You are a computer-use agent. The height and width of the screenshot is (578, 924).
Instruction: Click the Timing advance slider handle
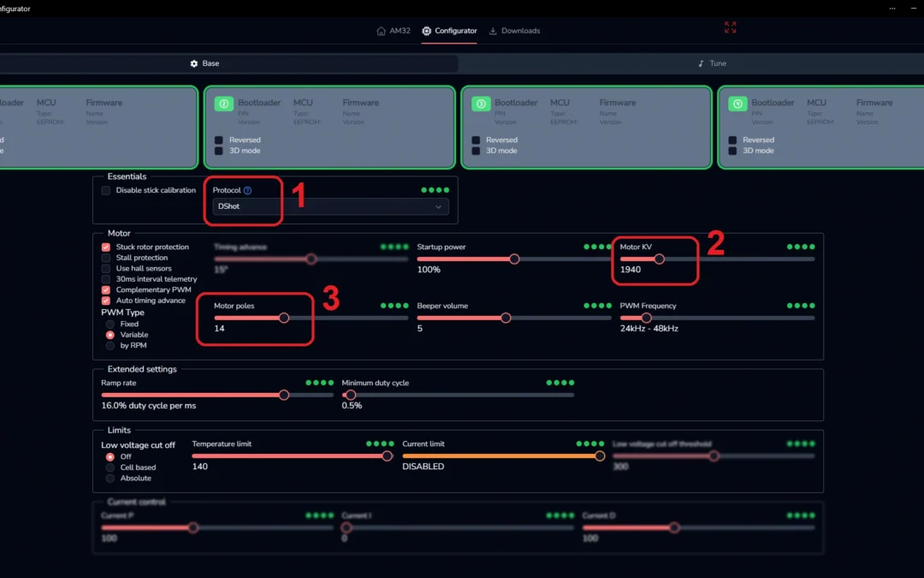[x=311, y=259]
